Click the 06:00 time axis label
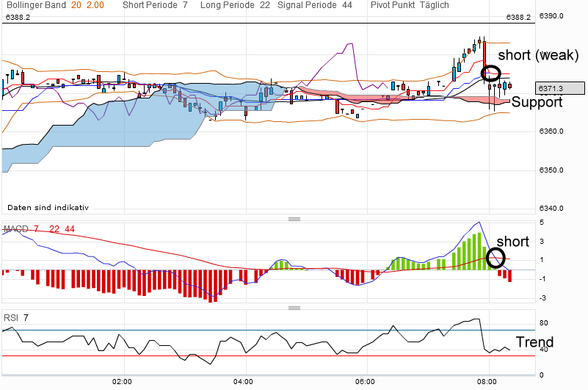This screenshot has width=588, height=390. tap(365, 382)
